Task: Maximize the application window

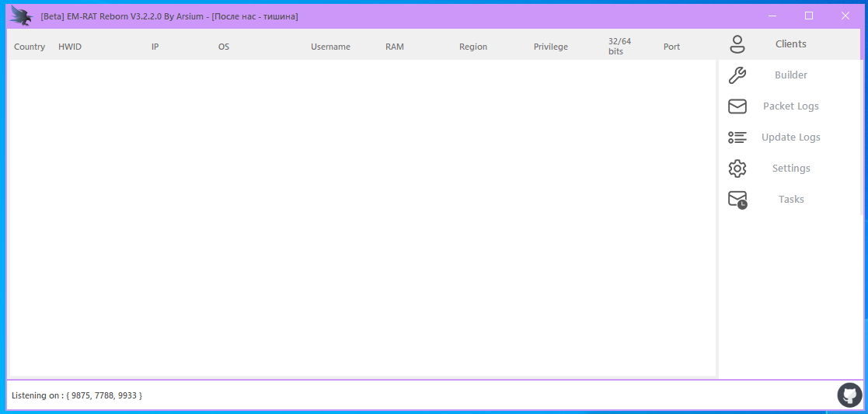Action: (x=809, y=16)
